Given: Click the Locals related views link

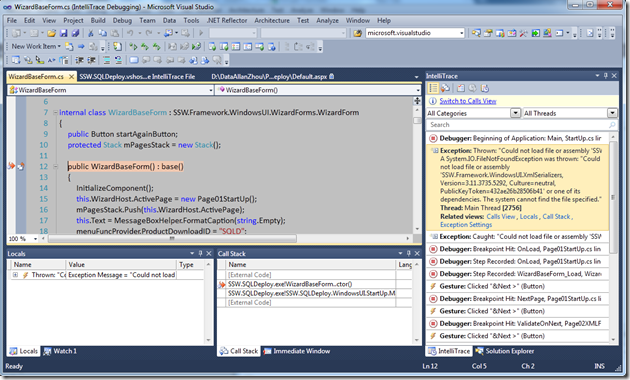Looking at the screenshot, I should (x=528, y=217).
